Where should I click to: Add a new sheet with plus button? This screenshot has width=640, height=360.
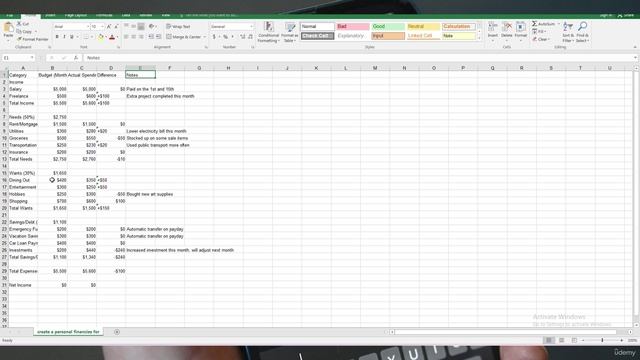point(117,332)
